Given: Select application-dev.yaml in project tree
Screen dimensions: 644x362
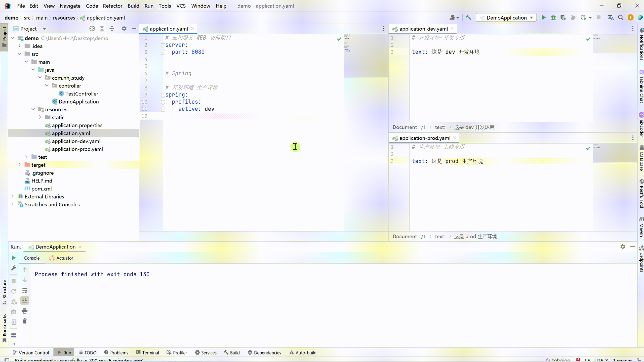Looking at the screenshot, I should tap(76, 141).
